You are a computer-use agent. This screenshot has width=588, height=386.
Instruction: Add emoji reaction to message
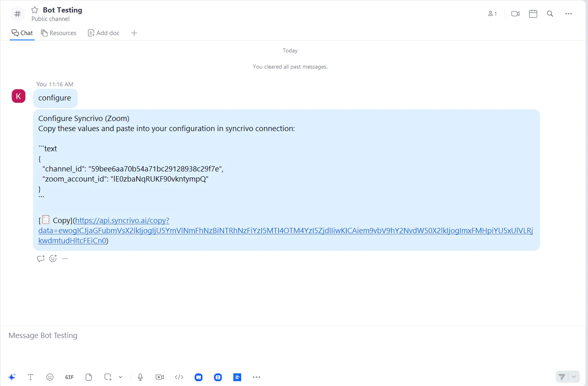53,259
